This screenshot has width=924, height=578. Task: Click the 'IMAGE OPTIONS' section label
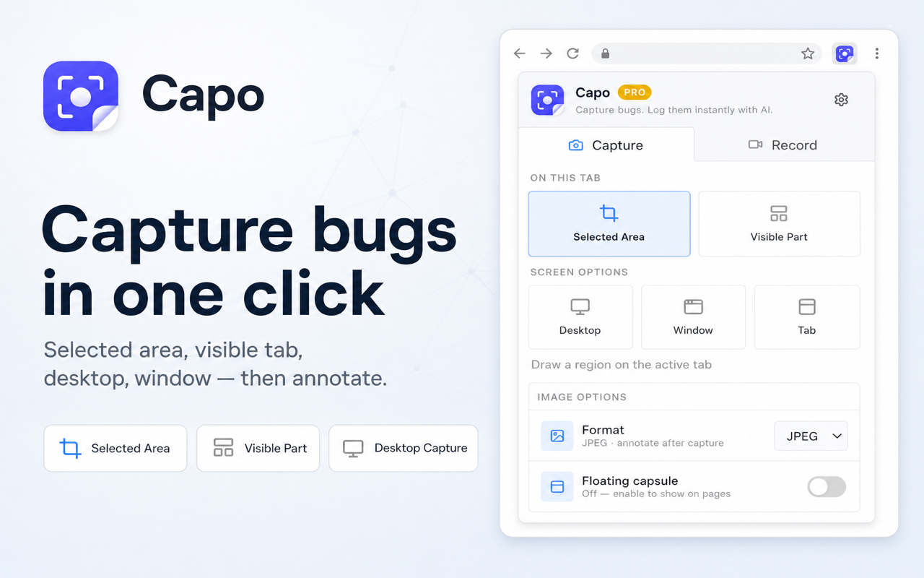click(x=582, y=397)
